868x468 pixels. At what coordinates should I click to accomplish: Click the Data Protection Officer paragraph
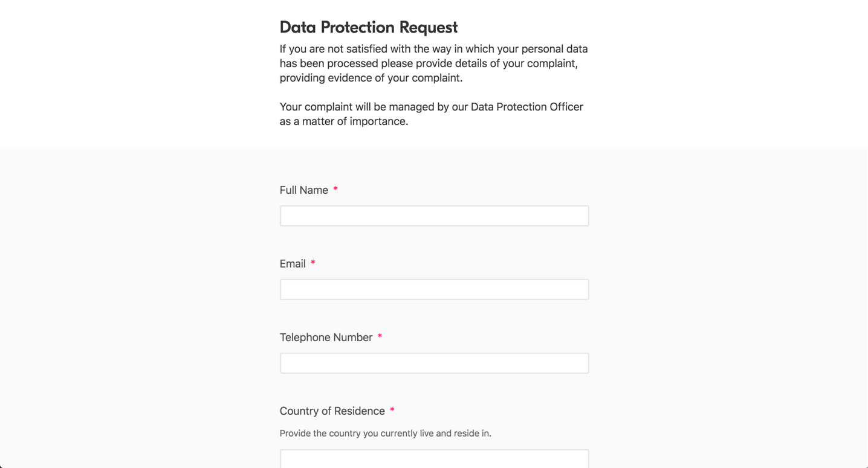pyautogui.click(x=431, y=114)
